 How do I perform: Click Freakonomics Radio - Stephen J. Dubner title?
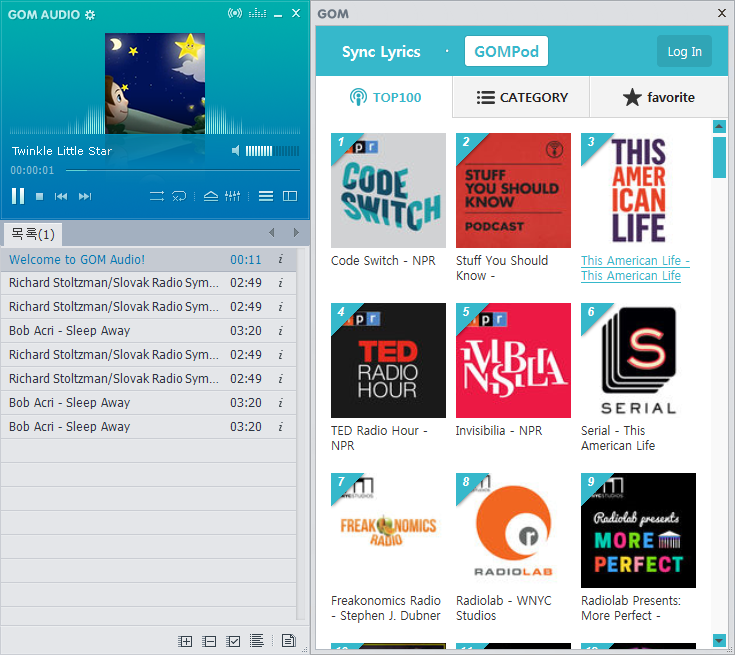click(x=386, y=608)
